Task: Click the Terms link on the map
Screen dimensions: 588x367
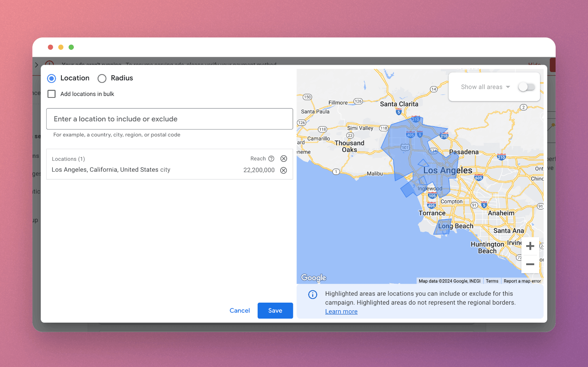Action: [492, 281]
